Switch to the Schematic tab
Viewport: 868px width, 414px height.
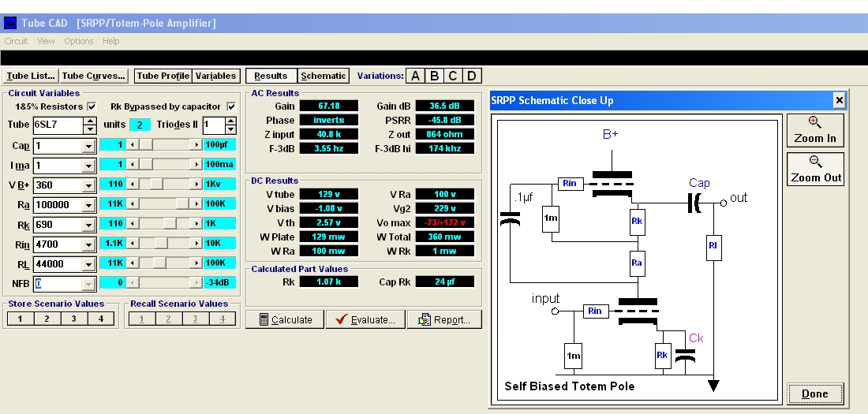pos(324,76)
